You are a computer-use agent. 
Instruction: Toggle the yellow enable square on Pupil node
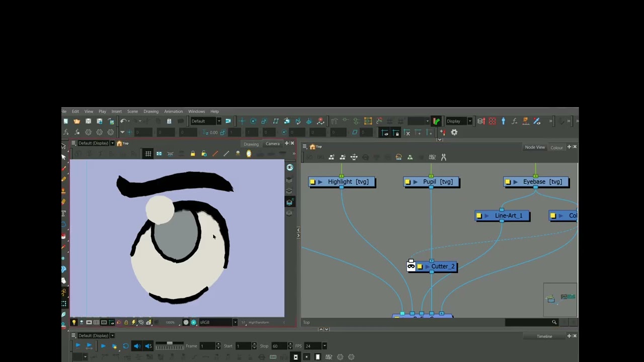click(408, 182)
